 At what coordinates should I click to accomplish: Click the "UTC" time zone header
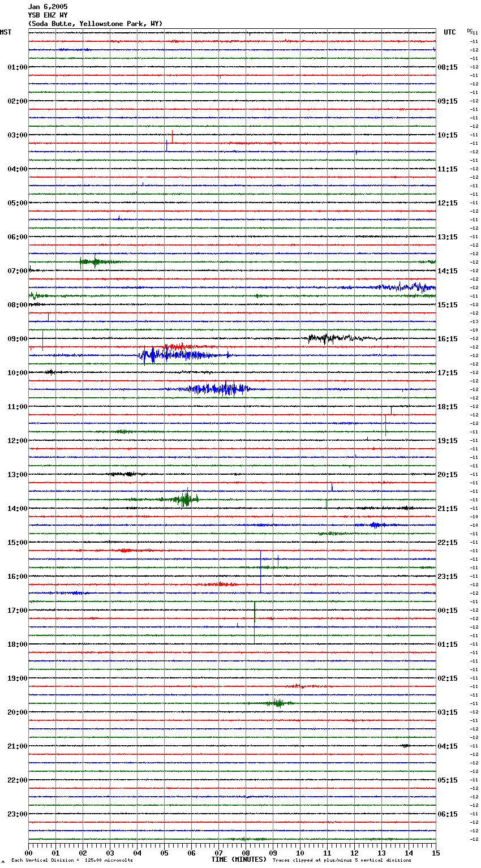pyautogui.click(x=450, y=32)
